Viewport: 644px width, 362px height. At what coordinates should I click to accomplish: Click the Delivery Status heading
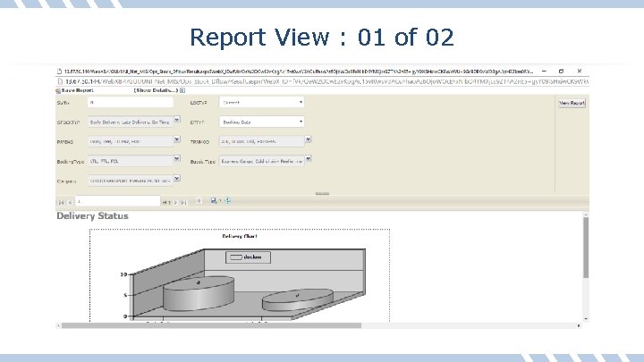pos(92,216)
